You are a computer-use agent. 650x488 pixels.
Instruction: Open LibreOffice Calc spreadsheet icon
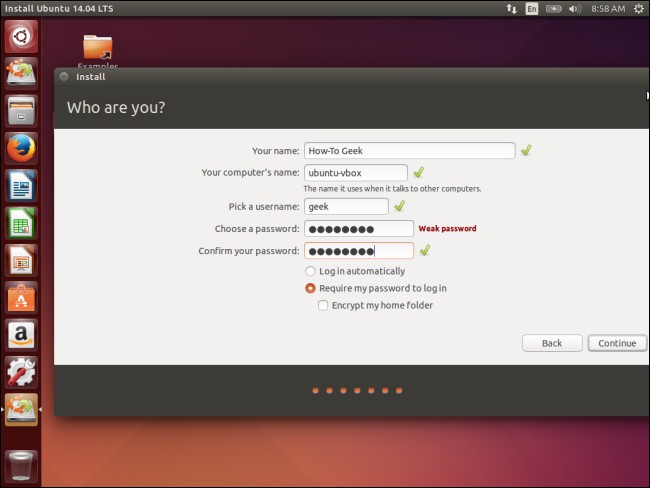(21, 223)
